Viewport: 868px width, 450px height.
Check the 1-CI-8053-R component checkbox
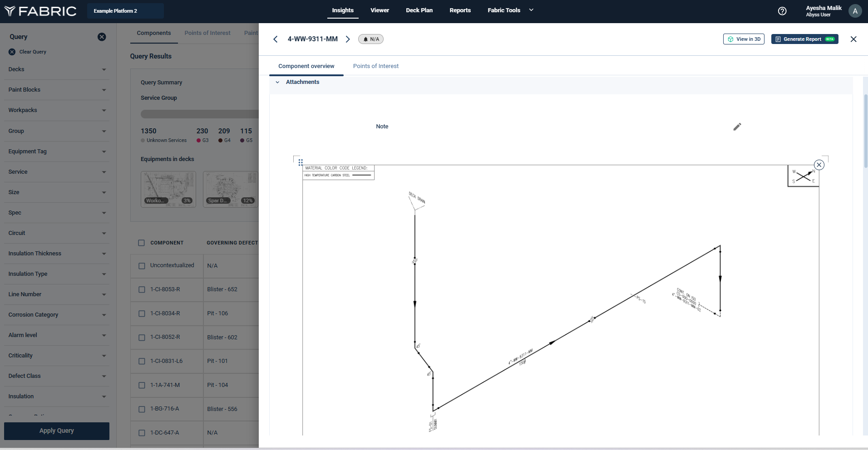coord(142,289)
